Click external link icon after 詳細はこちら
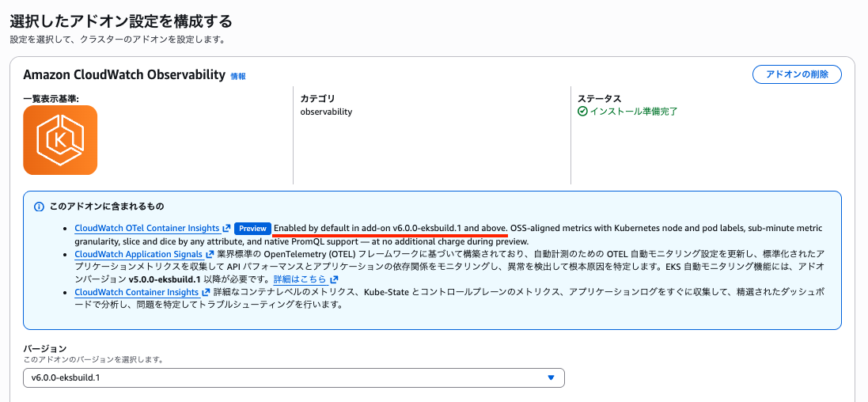 point(334,279)
